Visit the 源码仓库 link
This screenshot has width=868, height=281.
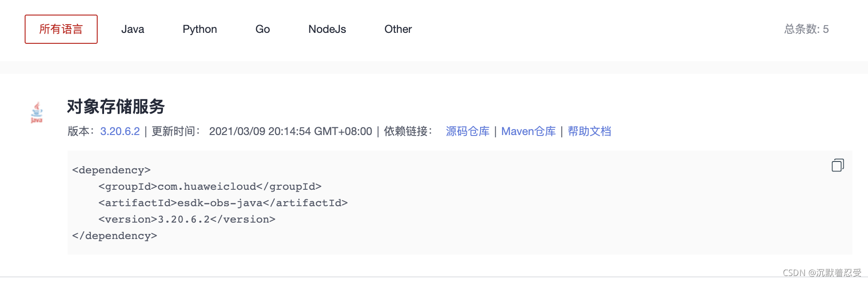coord(467,131)
